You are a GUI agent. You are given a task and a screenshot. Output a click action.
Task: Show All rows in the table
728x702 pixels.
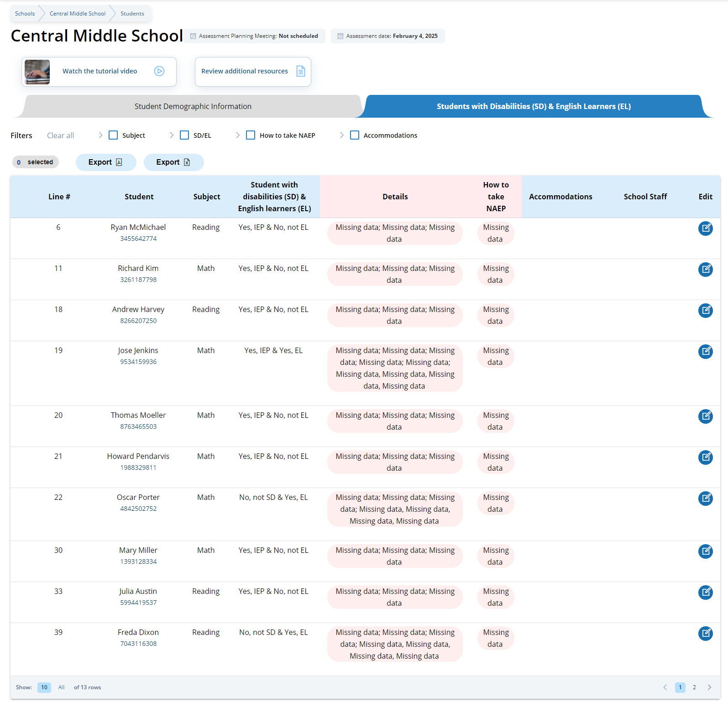click(x=62, y=687)
